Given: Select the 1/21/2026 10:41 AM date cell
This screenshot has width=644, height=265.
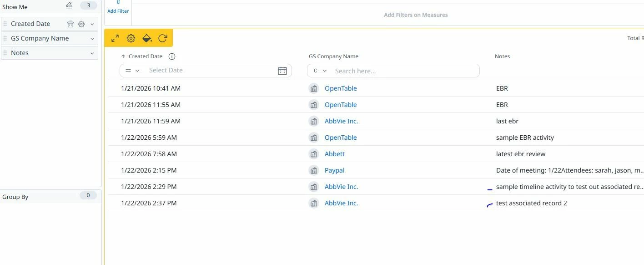Looking at the screenshot, I should [151, 88].
